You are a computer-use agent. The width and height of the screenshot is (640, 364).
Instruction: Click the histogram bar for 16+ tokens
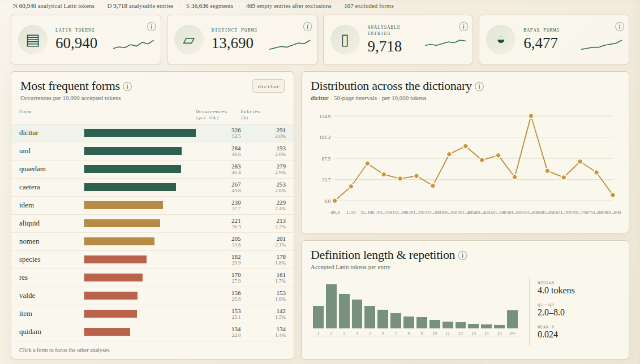[512, 319]
